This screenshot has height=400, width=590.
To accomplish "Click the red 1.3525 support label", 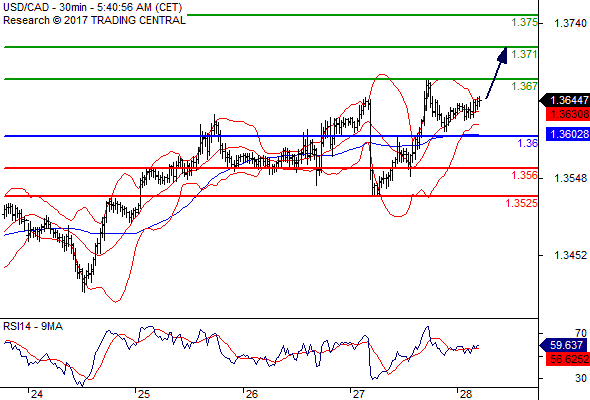I will 521,203.
